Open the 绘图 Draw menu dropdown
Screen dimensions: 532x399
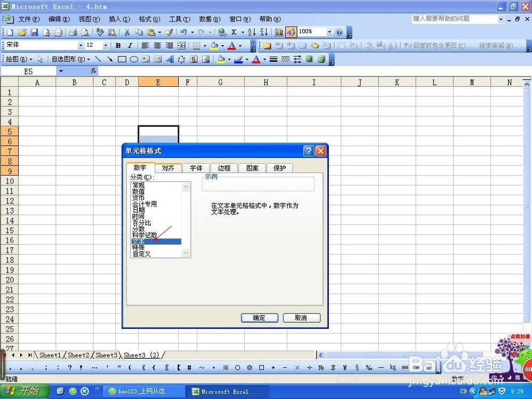[x=19, y=60]
